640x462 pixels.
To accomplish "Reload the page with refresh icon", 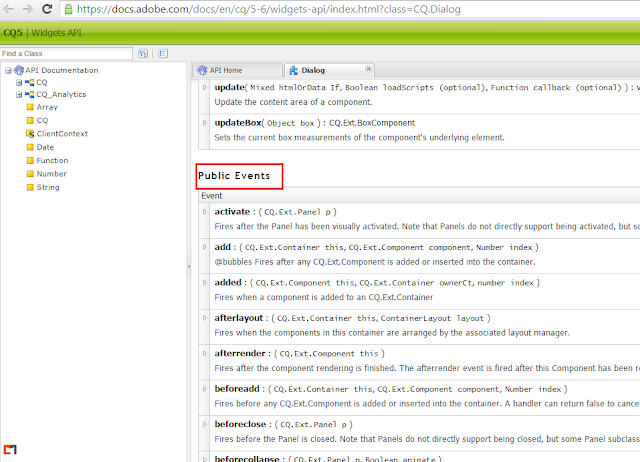I will coord(47,9).
